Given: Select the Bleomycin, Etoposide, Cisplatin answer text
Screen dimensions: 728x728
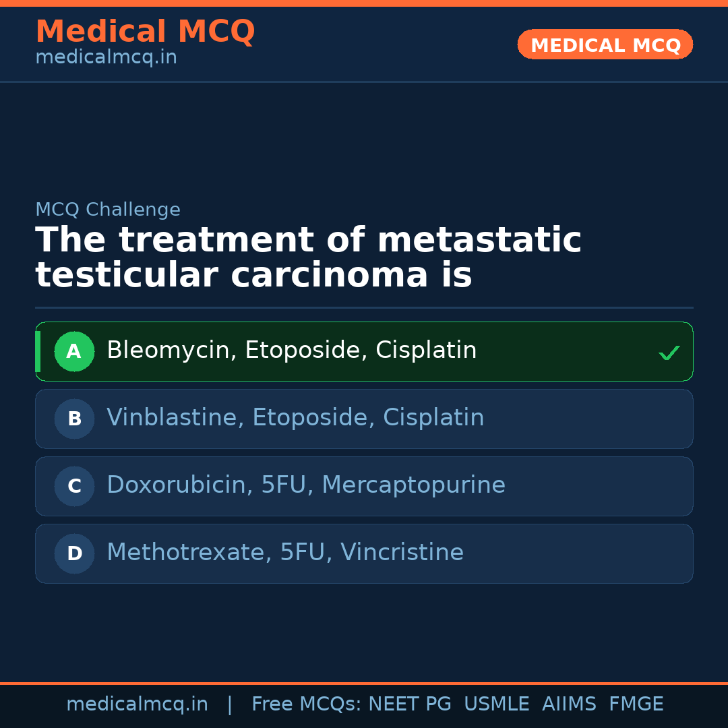Looking at the screenshot, I should 291,351.
